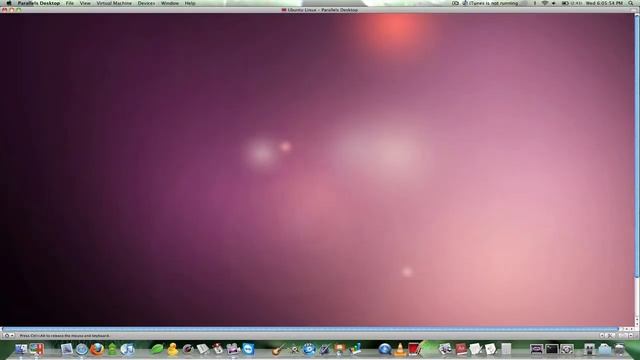
Task: Open the Virtual Machine menu
Action: coord(114,3)
